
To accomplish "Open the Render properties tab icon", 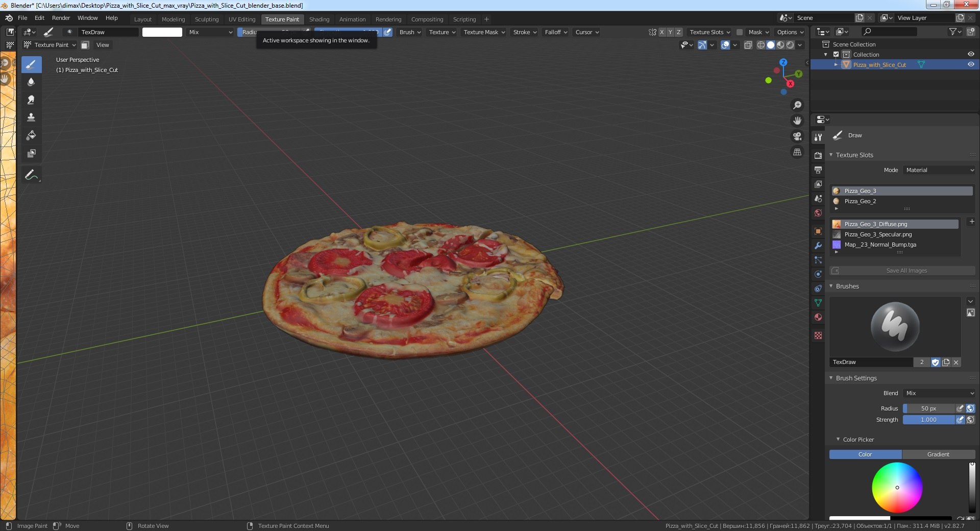I will coord(818,155).
